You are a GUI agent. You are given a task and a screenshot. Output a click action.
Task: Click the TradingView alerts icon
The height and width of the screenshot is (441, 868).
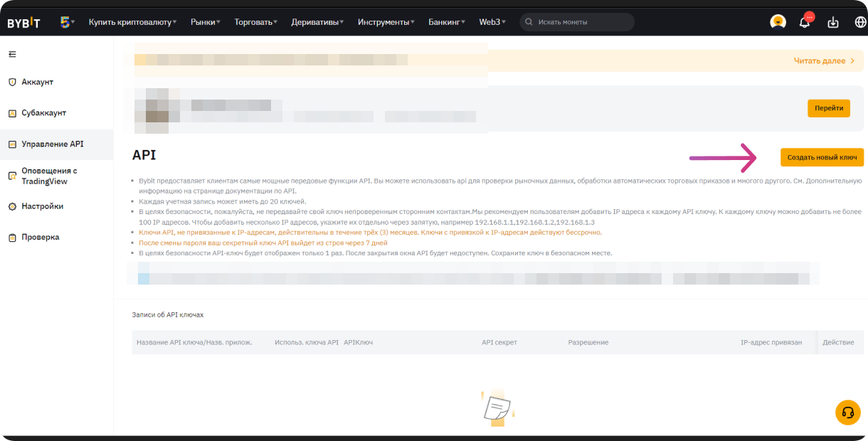click(12, 176)
